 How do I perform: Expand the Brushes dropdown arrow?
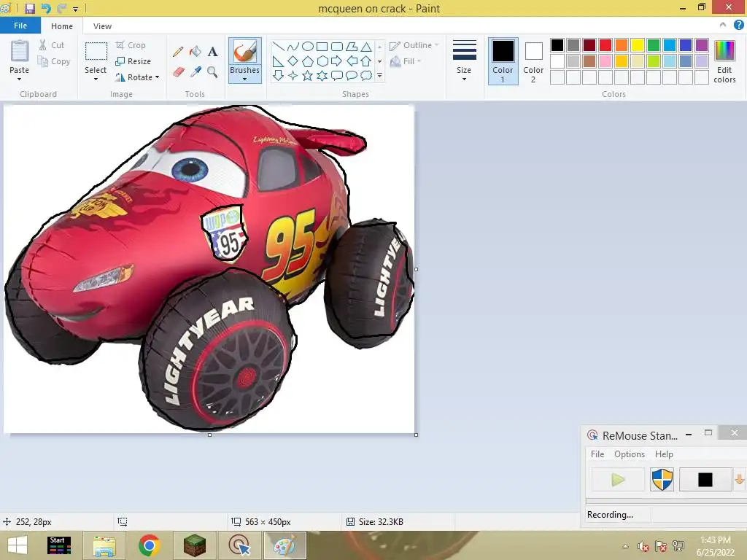point(245,79)
